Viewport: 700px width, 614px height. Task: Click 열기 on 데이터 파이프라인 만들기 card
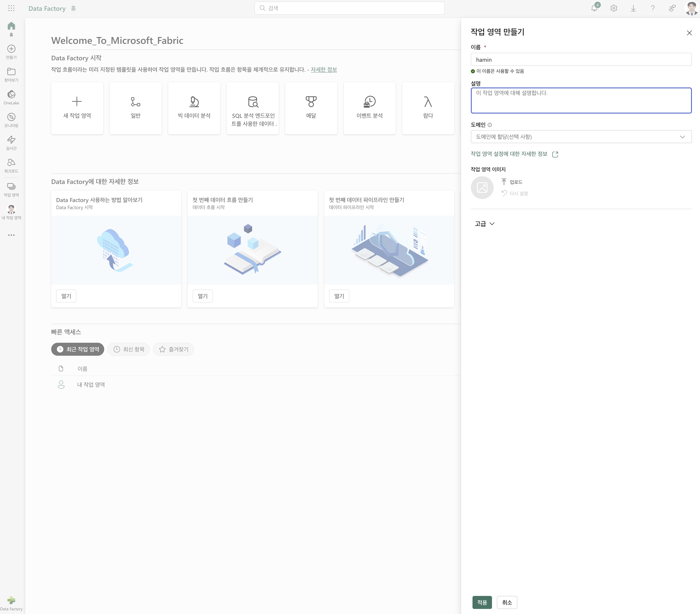[339, 296]
